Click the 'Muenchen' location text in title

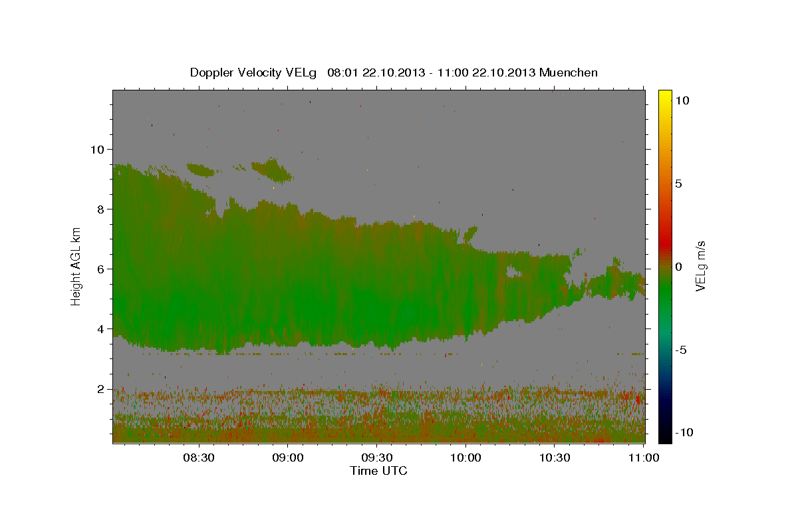coord(569,72)
